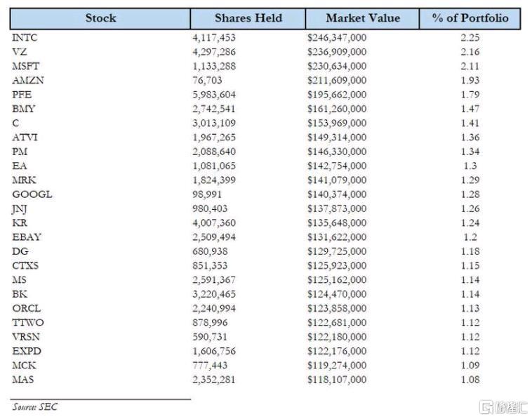Click the TTWO stock ticker
The width and height of the screenshot is (532, 419).
coord(28,323)
